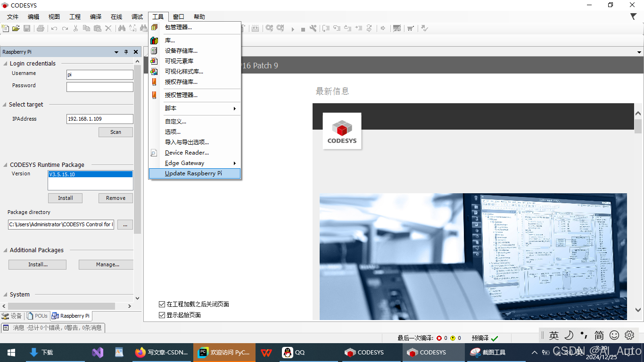
Task: Click the Delete X toolbar icon
Action: point(108,28)
